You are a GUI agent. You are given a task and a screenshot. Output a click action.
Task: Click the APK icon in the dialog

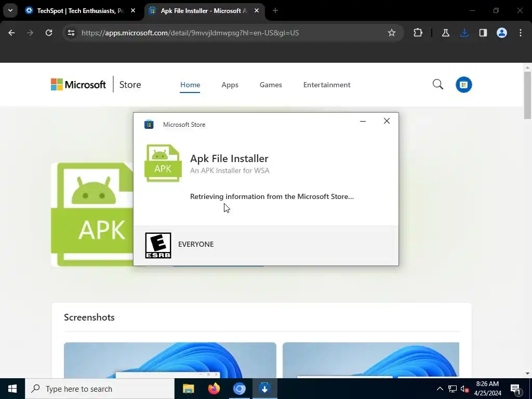click(163, 163)
